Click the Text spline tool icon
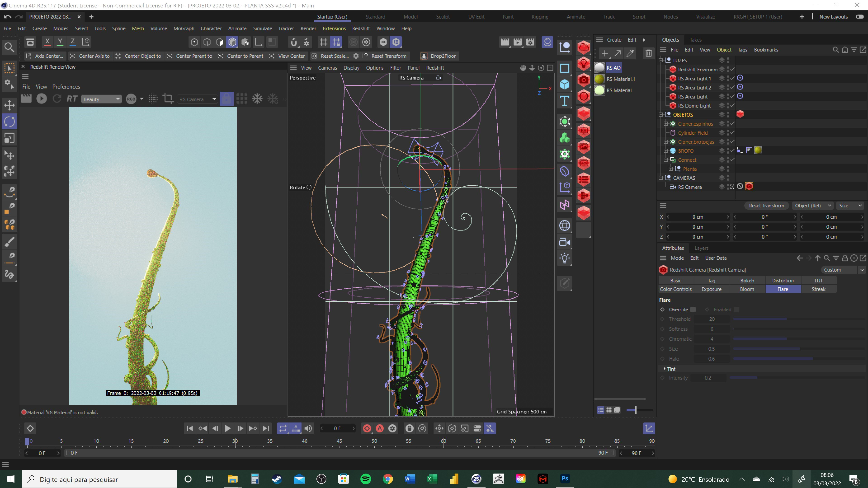 [x=565, y=101]
